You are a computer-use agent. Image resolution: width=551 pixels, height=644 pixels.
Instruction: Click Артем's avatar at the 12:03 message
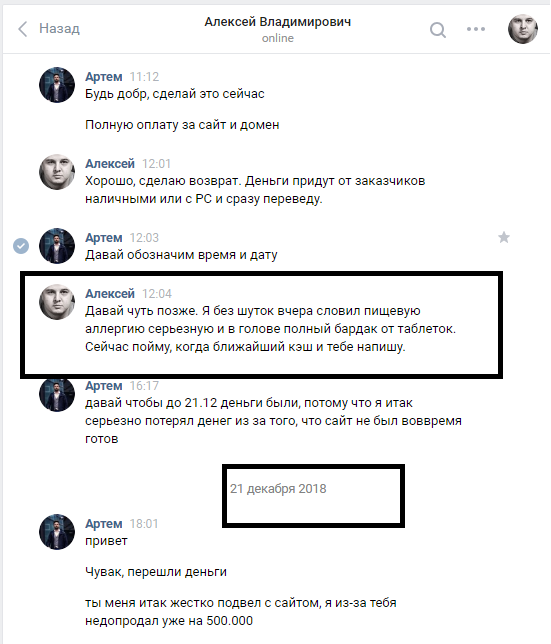(57, 246)
